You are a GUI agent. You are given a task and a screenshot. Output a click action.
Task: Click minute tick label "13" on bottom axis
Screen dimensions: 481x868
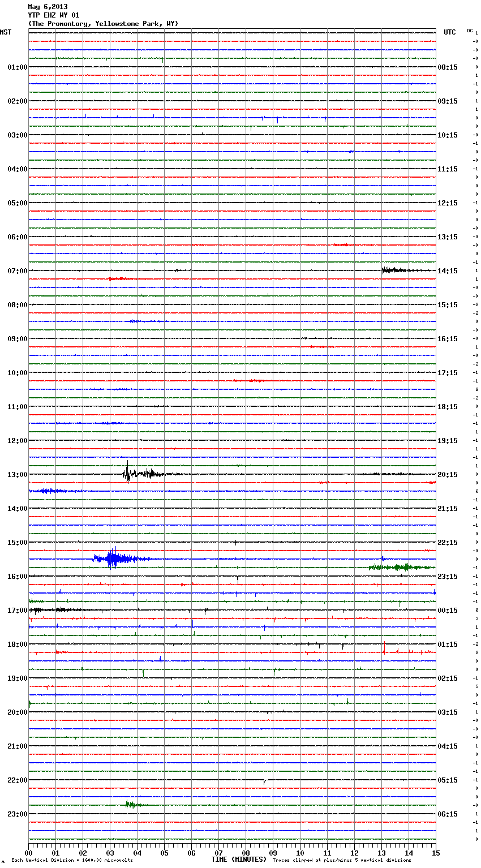(x=381, y=853)
